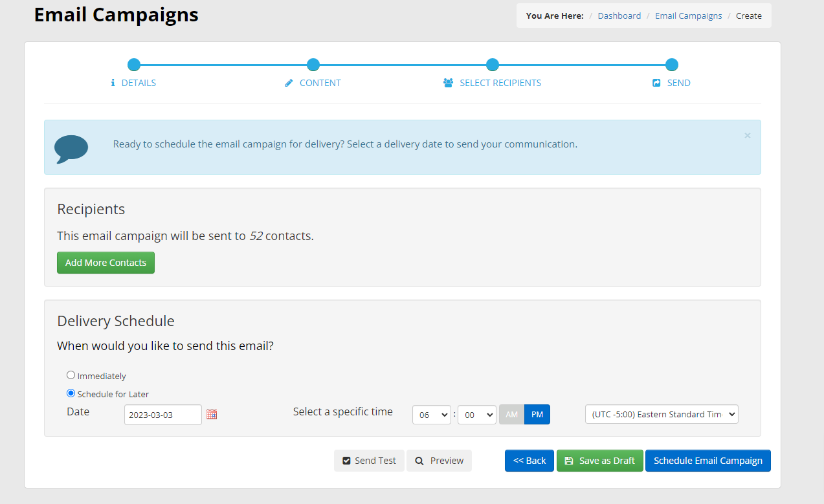
Task: Click the 'When would you like to send' text
Action: coord(166,346)
